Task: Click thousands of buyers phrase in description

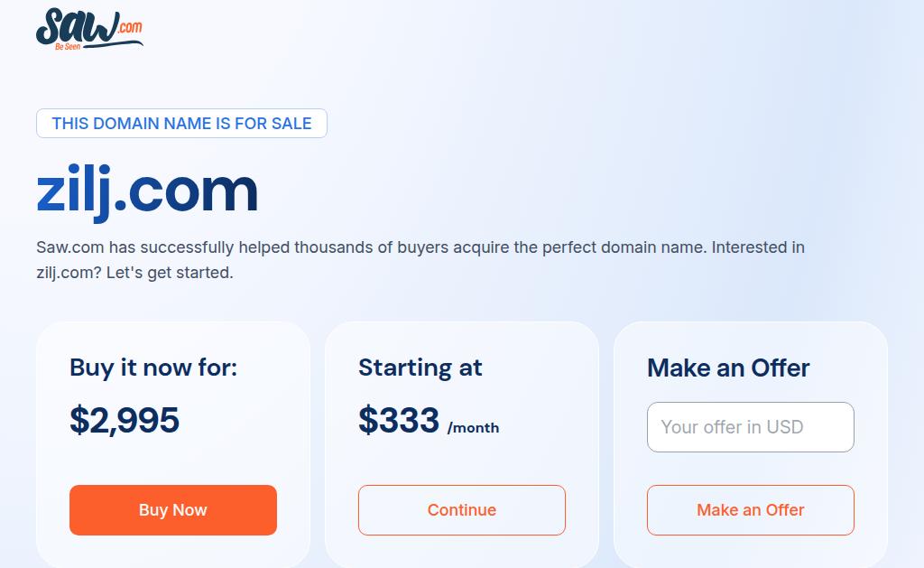Action: click(371, 247)
